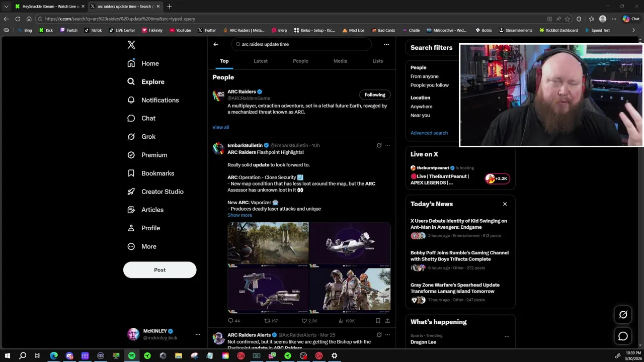Viewport: 644px width, 362px height.
Task: Click the X logo in sidebar
Action: 131,45
